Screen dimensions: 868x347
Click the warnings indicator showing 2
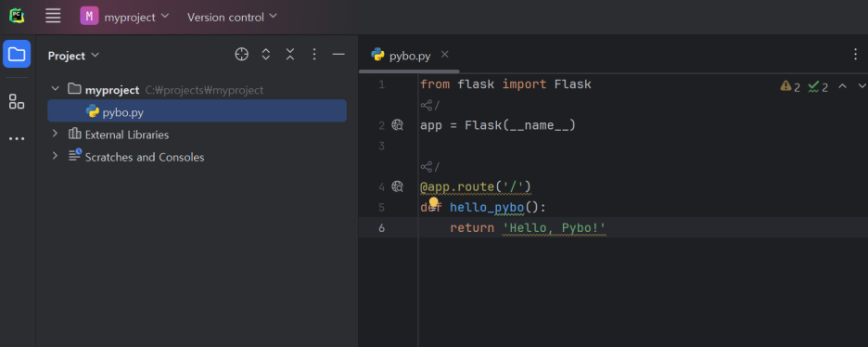click(790, 86)
